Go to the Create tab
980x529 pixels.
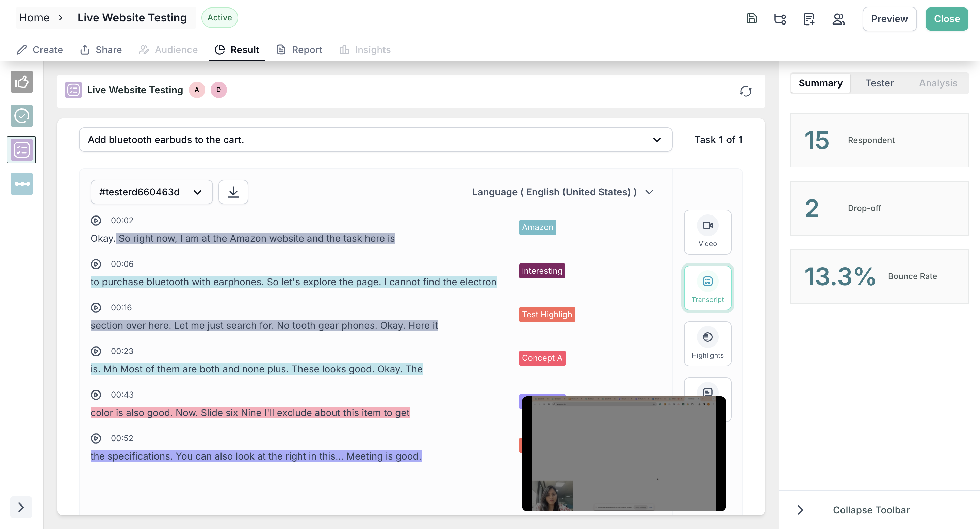(40, 50)
